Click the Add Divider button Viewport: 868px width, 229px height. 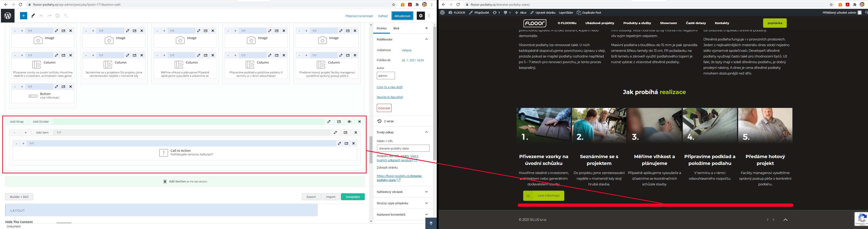pos(41,122)
